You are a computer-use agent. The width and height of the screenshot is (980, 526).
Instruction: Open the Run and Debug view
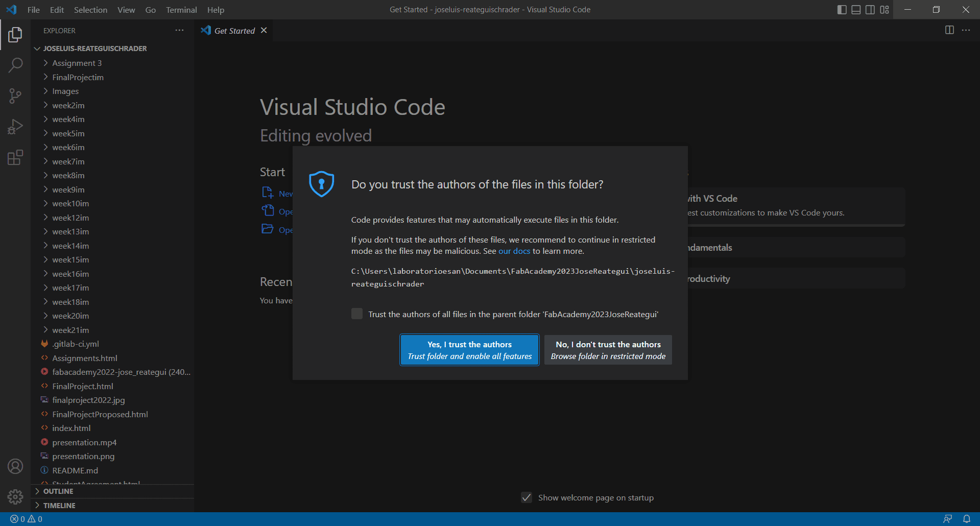(x=15, y=127)
